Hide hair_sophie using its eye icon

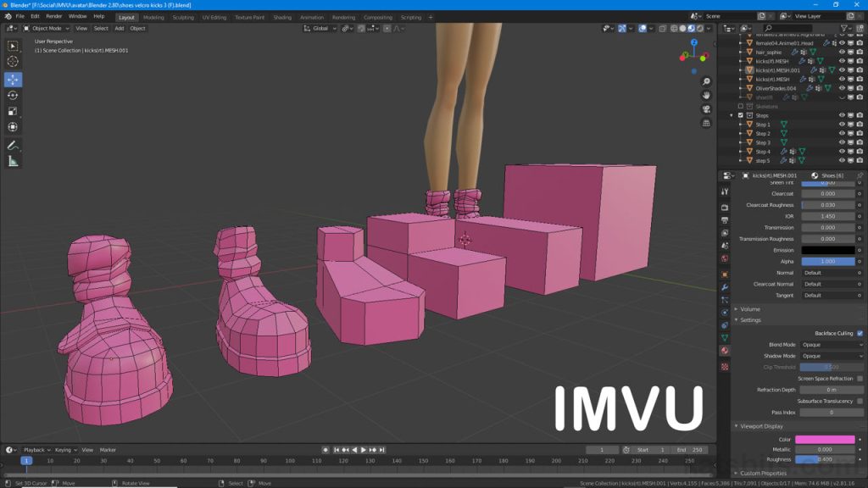tap(842, 52)
